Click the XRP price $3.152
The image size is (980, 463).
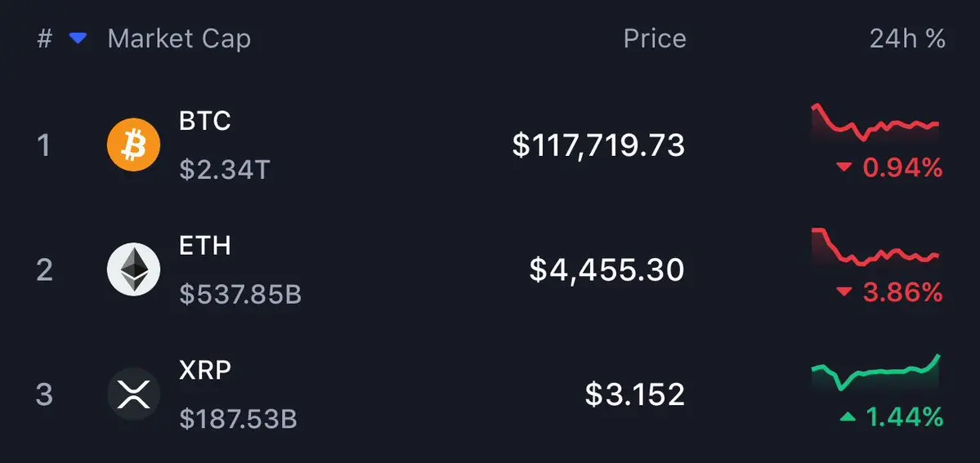pos(635,395)
